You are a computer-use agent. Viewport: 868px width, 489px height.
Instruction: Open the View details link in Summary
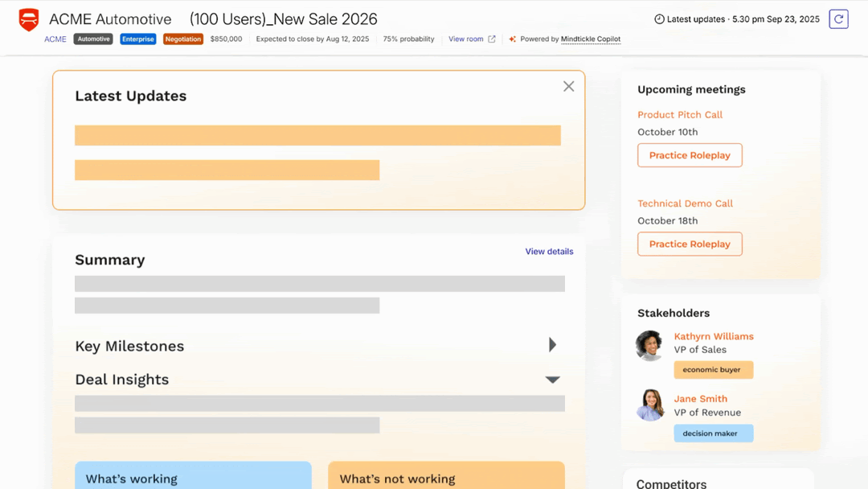point(549,252)
